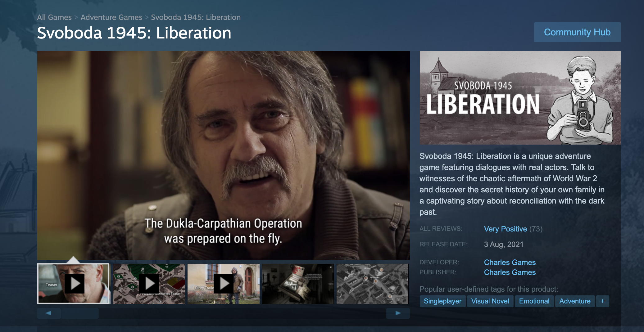Click the thumbnail strip scrollbar handle

click(x=80, y=313)
